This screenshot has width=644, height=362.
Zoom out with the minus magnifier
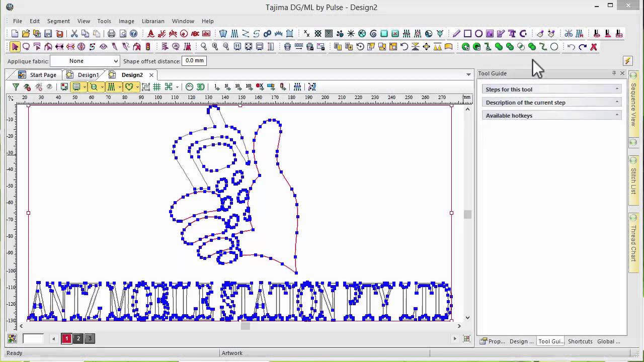tap(226, 47)
